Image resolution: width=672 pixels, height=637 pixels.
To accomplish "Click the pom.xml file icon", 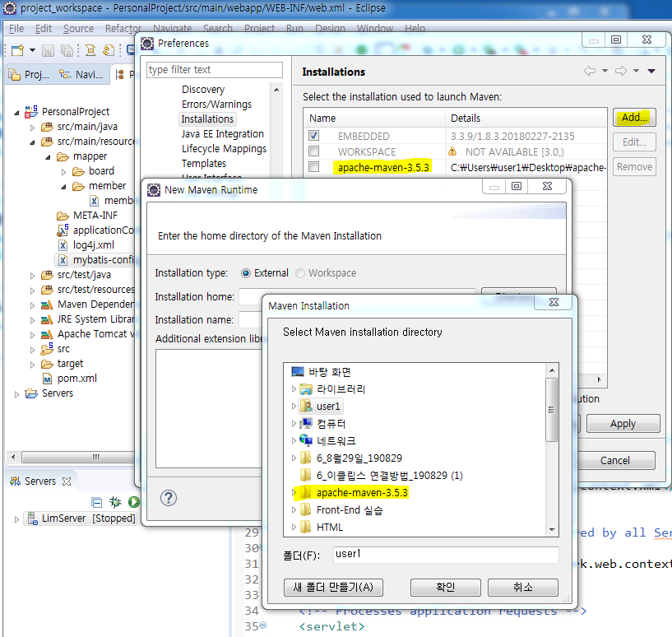I will click(x=47, y=379).
